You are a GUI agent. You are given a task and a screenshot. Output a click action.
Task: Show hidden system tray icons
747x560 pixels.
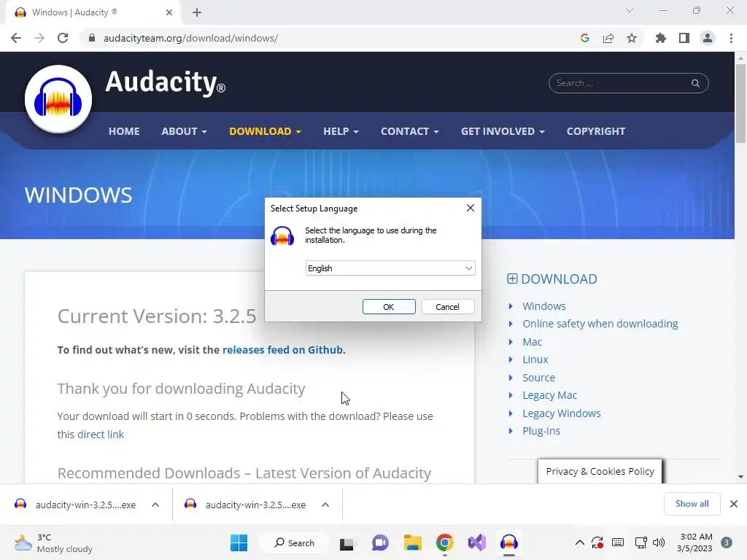(580, 542)
